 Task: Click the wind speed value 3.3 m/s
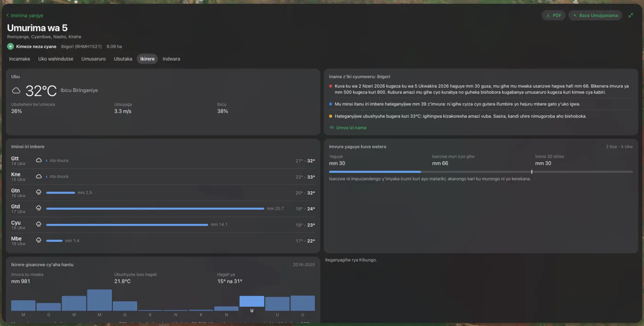[x=122, y=111]
